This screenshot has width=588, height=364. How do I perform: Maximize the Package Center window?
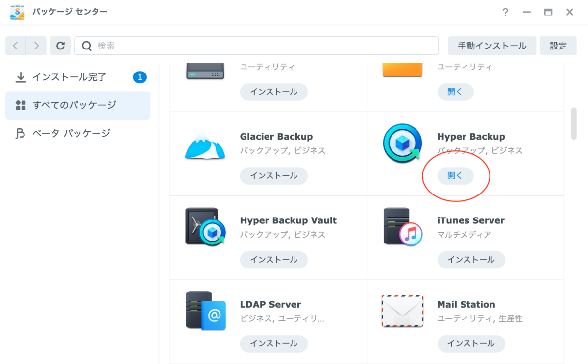pyautogui.click(x=548, y=12)
